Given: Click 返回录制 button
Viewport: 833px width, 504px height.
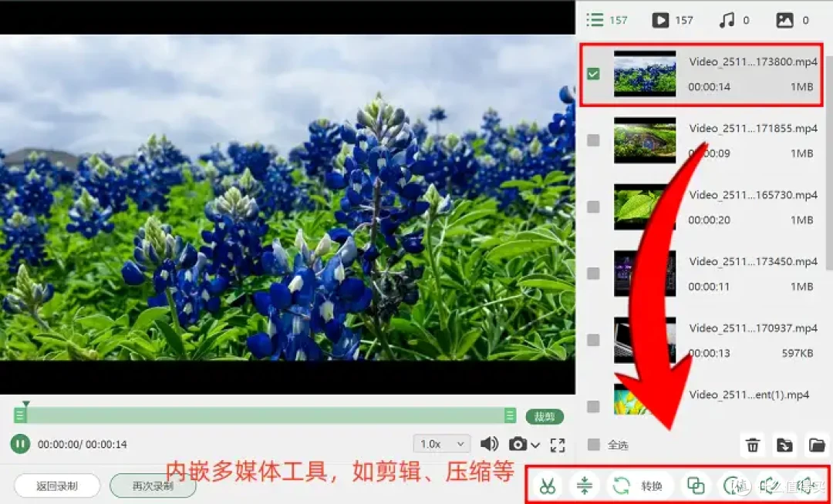Looking at the screenshot, I should click(x=57, y=486).
